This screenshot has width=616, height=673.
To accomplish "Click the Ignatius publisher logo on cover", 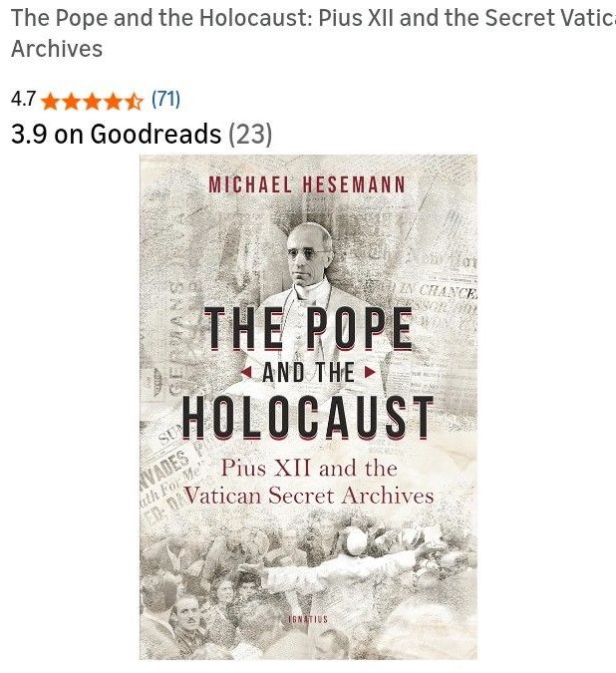I will click(x=308, y=619).
